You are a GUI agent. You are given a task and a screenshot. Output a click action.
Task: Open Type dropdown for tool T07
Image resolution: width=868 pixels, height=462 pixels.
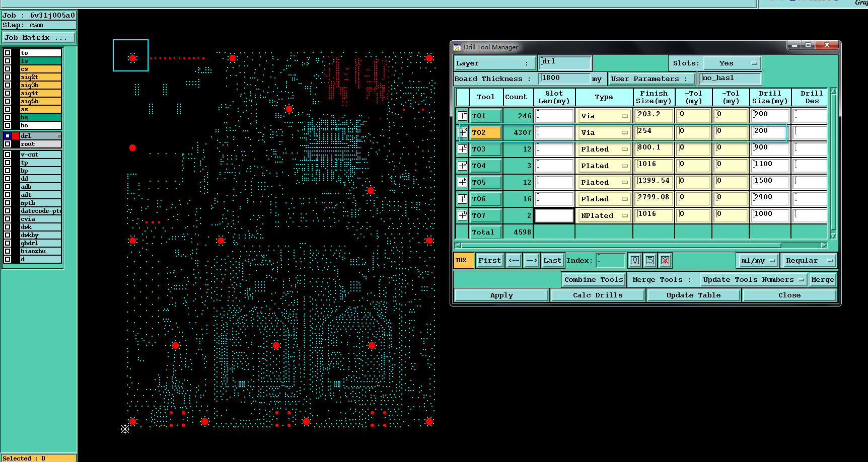point(604,215)
